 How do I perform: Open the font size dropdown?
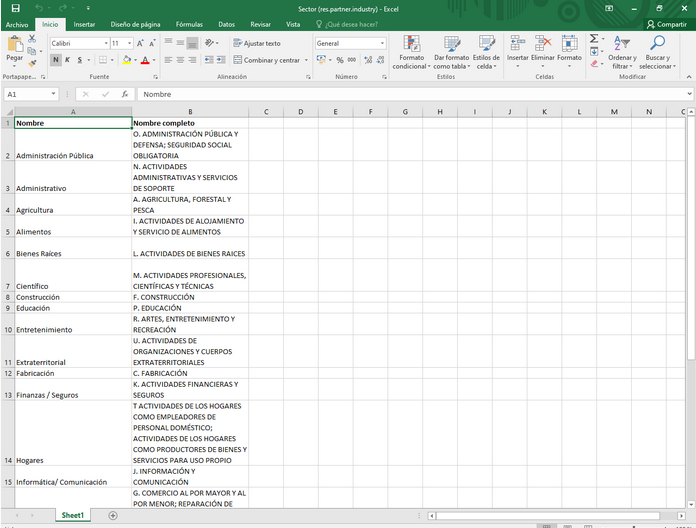point(130,43)
